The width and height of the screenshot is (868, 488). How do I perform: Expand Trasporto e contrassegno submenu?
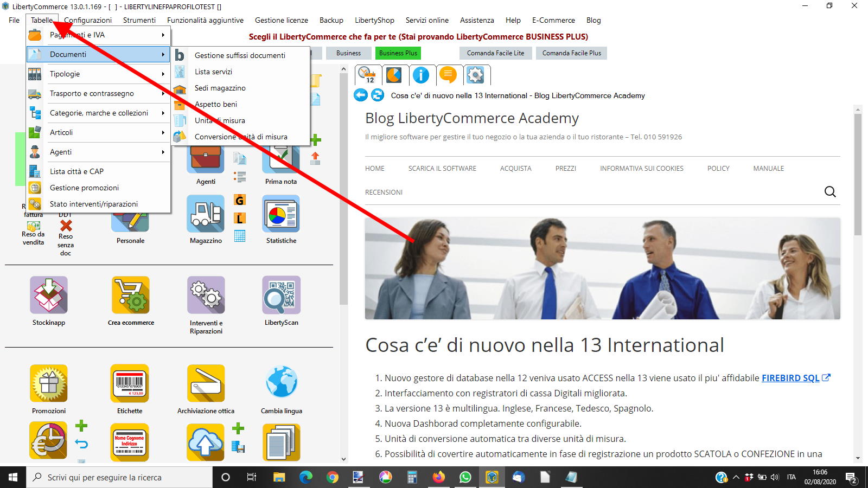99,93
